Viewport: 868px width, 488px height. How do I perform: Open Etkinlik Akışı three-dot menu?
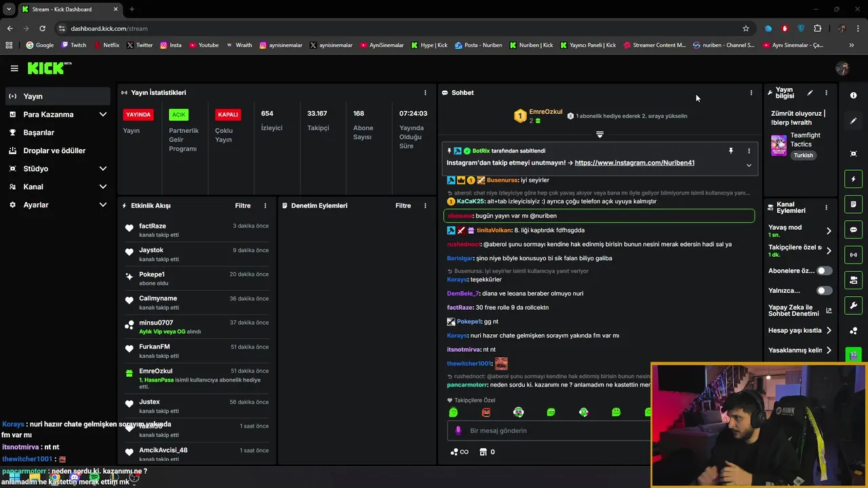click(x=265, y=205)
